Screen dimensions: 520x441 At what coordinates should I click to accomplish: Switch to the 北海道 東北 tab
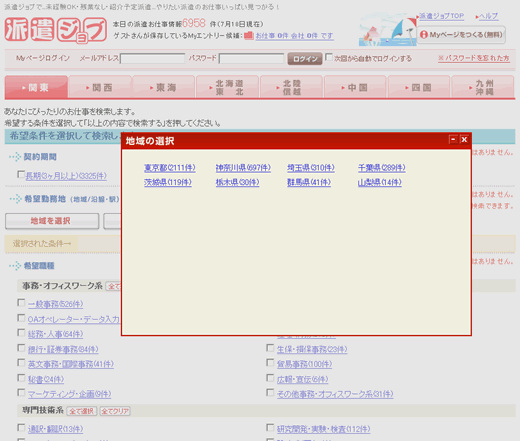228,87
